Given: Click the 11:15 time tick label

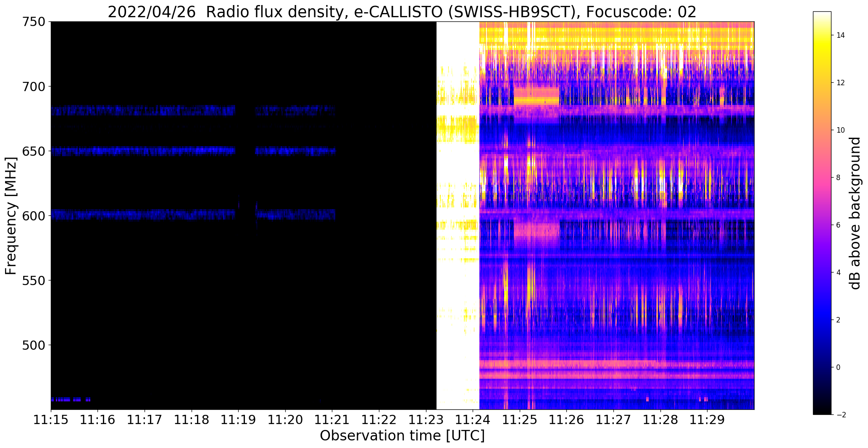Looking at the screenshot, I should pos(51,419).
